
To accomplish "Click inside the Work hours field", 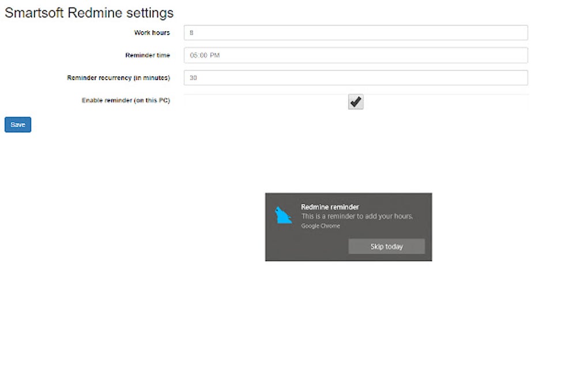I will 355,33.
